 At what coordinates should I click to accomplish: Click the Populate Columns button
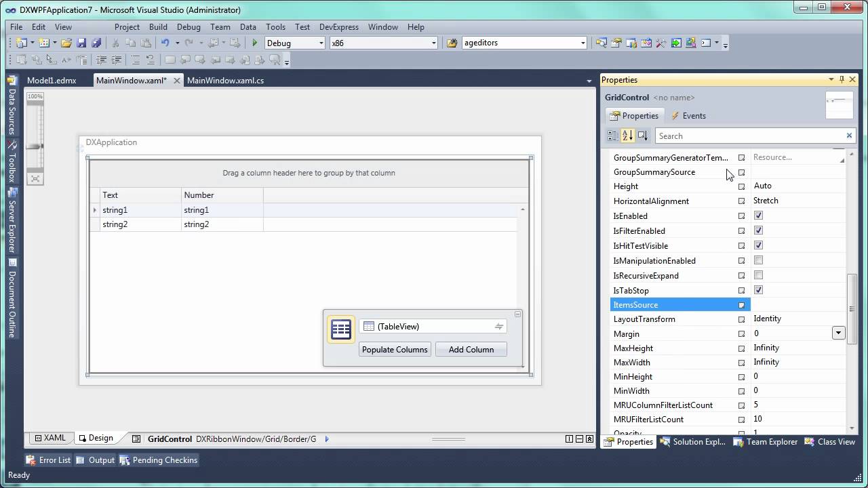coord(395,350)
